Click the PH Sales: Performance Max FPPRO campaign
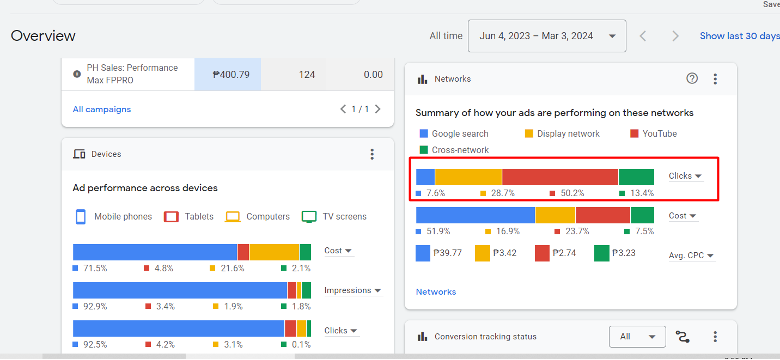780x360 pixels. pyautogui.click(x=133, y=74)
